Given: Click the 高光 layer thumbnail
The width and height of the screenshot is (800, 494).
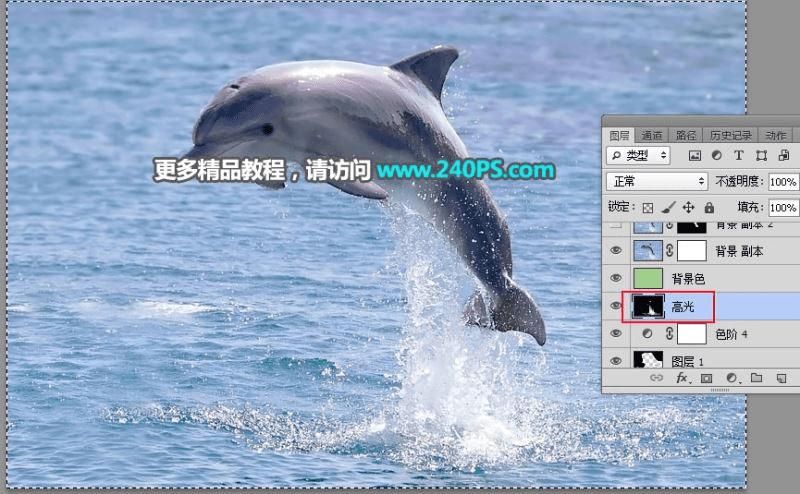Looking at the screenshot, I should [x=648, y=306].
